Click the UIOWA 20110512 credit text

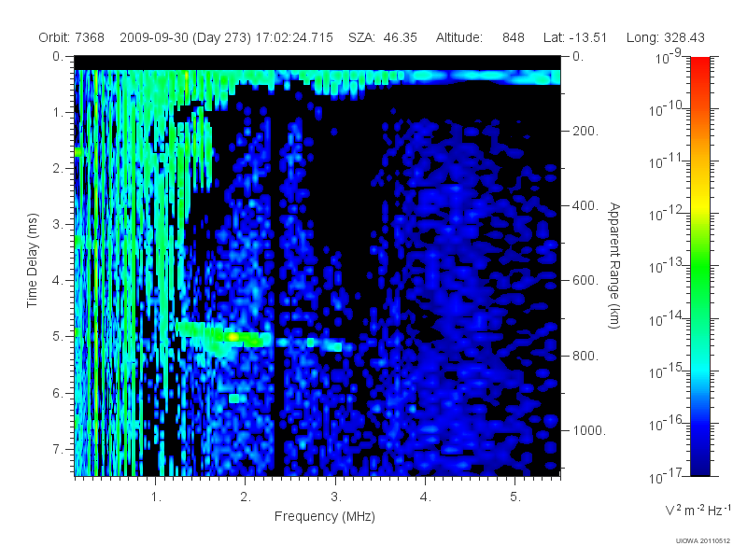click(x=703, y=541)
